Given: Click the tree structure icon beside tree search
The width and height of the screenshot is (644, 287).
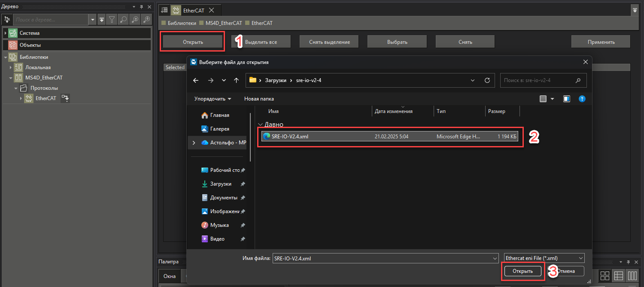Looking at the screenshot, I should tap(7, 19).
